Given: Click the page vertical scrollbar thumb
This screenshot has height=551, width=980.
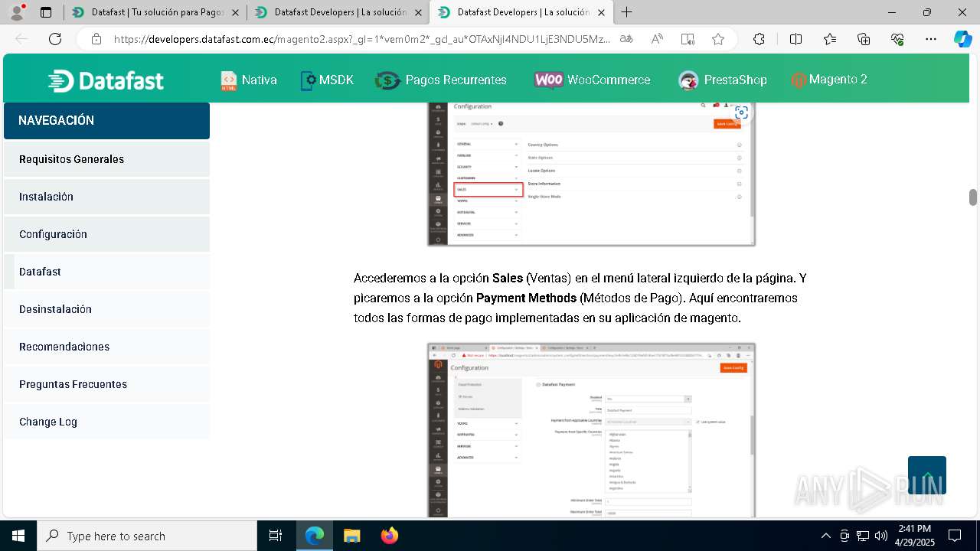Looking at the screenshot, I should (973, 197).
